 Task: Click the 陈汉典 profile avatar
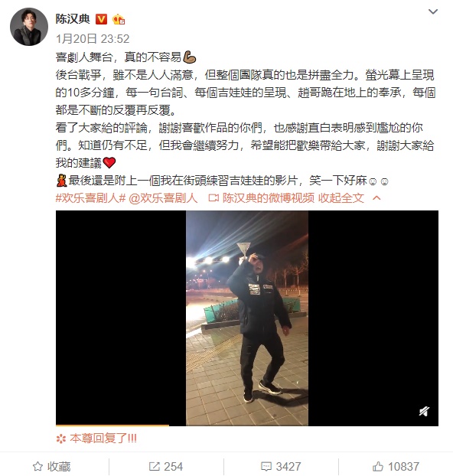click(x=29, y=27)
